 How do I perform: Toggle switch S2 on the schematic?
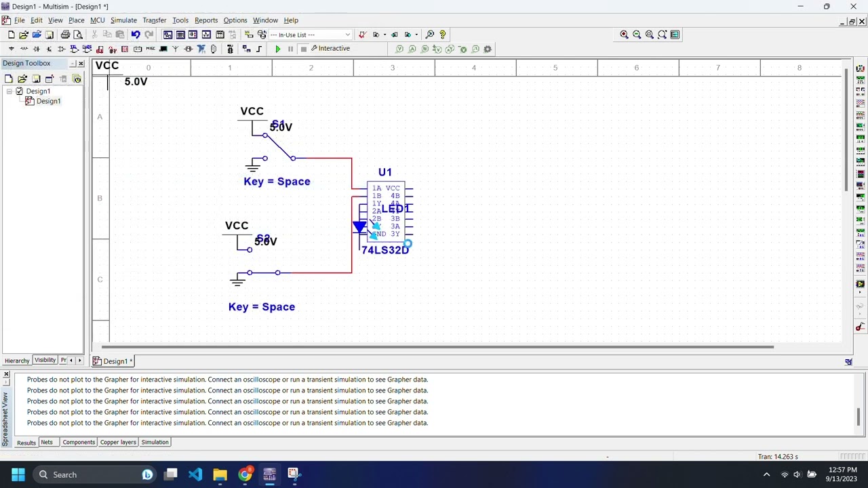263,262
